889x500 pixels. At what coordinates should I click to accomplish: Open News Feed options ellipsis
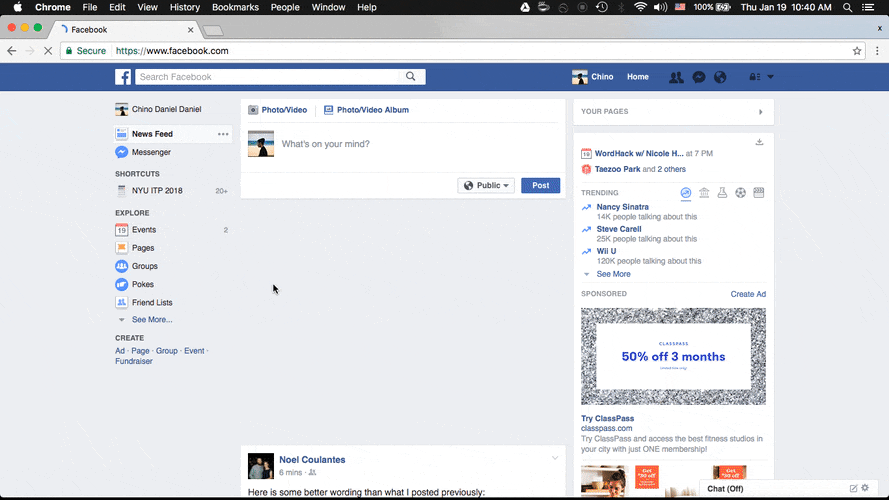tap(223, 134)
